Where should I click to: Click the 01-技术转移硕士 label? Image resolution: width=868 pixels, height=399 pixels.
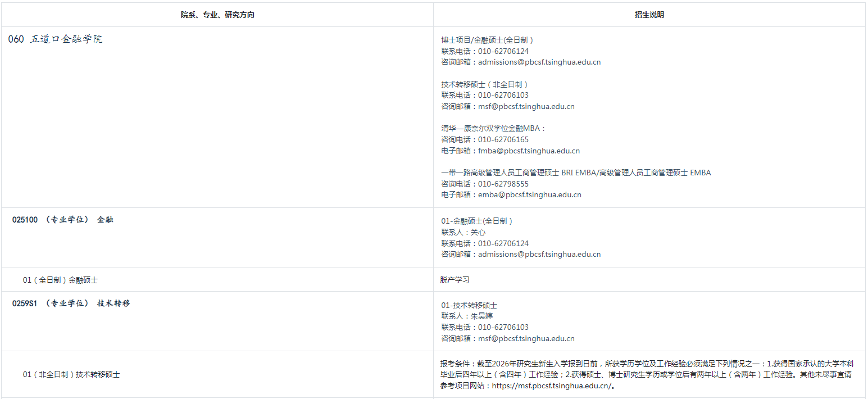pos(469,305)
